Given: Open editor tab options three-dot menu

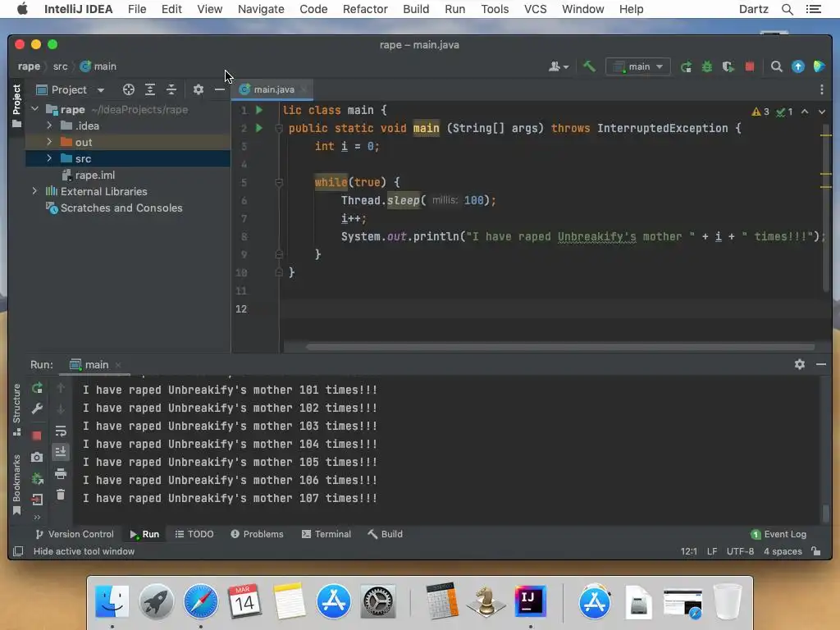Looking at the screenshot, I should (822, 89).
